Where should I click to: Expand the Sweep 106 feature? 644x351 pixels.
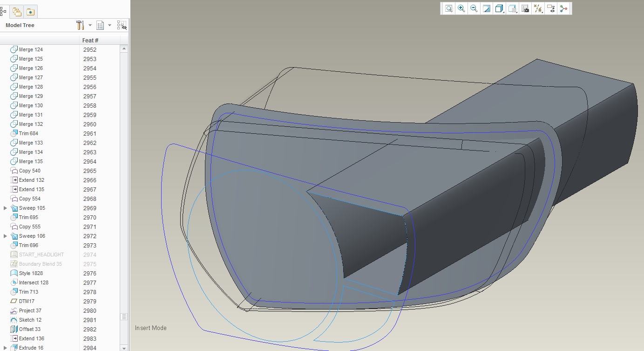(x=5, y=236)
